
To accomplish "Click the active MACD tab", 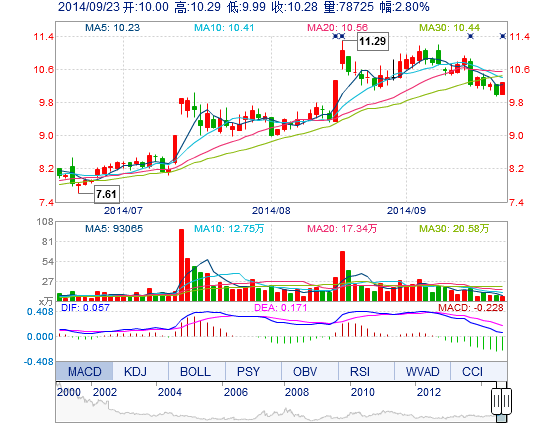I will [x=84, y=371].
